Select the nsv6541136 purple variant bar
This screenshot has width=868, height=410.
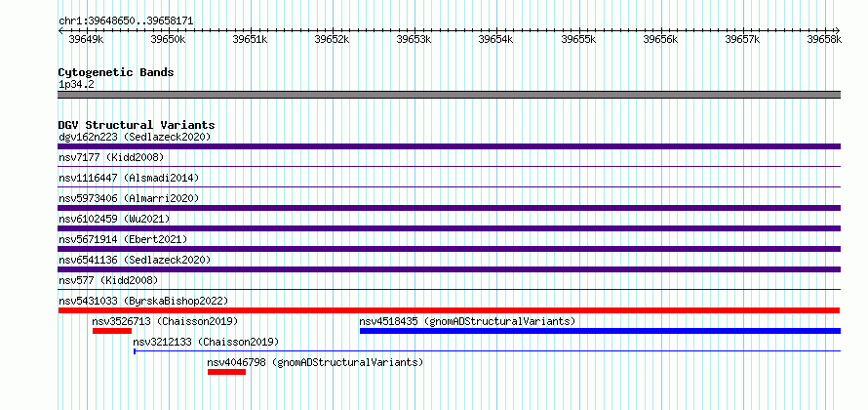click(x=449, y=269)
